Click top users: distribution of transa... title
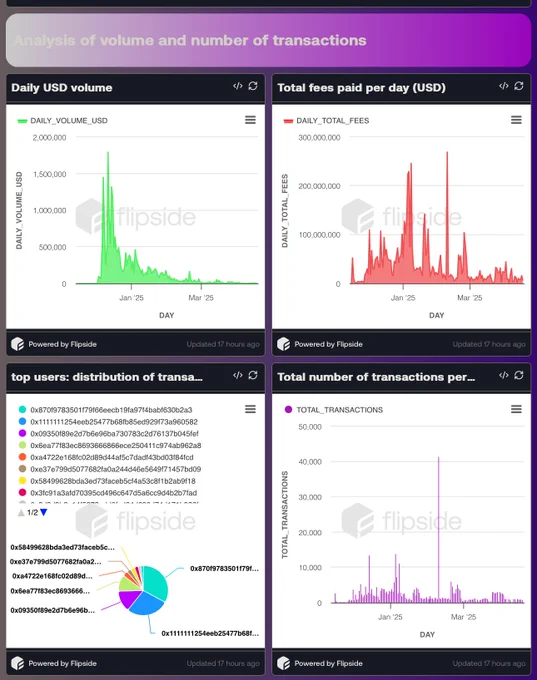Viewport: 537px width, 680px height. coord(107,377)
